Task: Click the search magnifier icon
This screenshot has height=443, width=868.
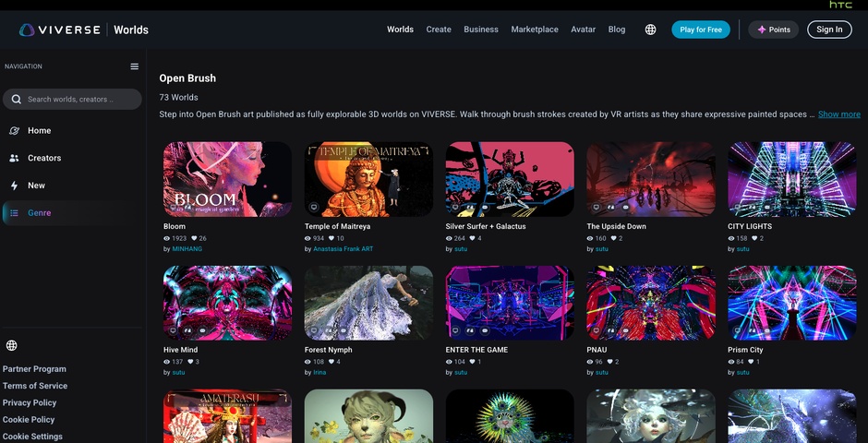Action: click(17, 99)
